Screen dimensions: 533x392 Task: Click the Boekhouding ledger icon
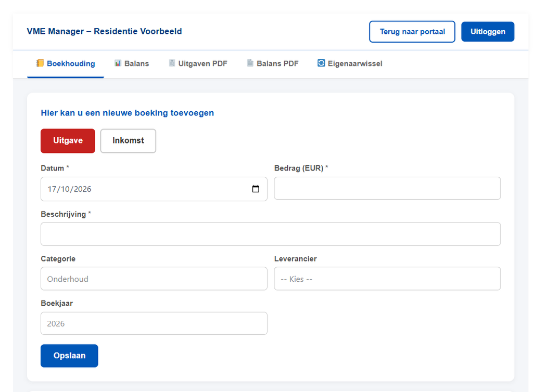[x=40, y=63]
